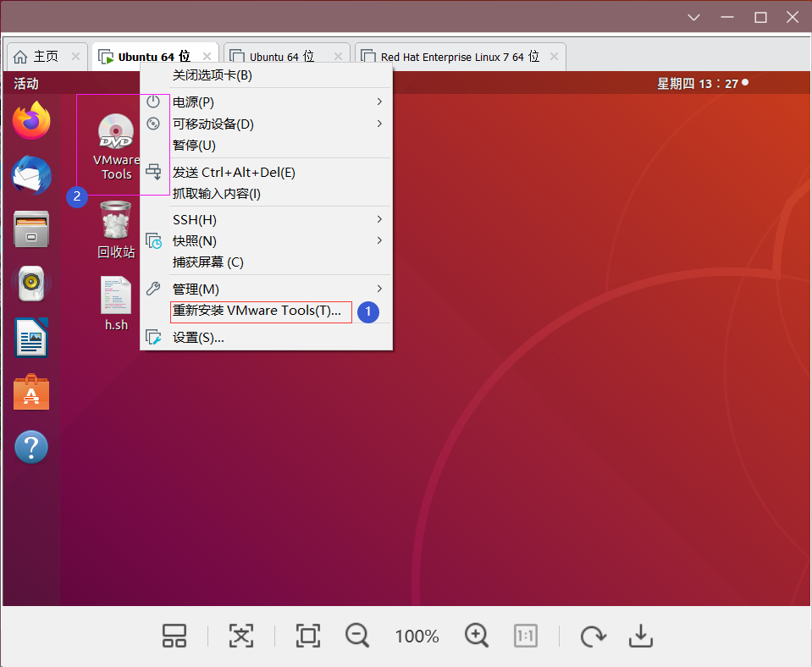Screen dimensions: 812x667
Task: Zoom out with the minus magnifier
Action: click(357, 636)
